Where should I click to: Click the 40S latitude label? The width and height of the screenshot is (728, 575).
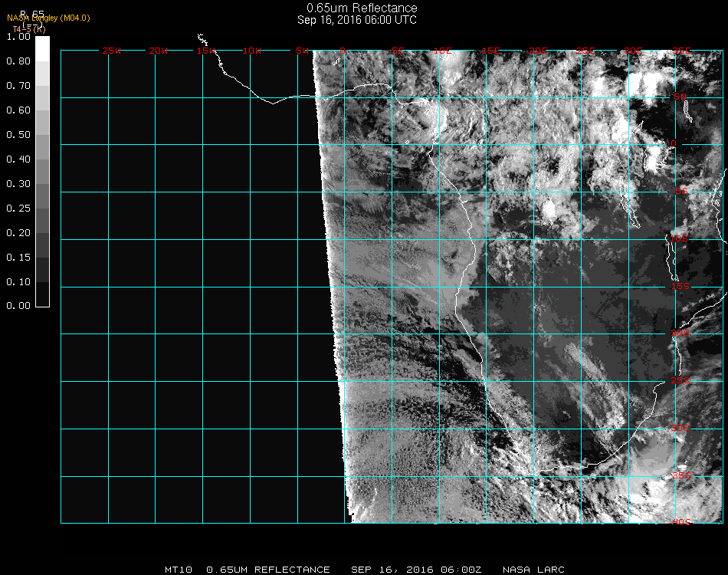point(681,523)
